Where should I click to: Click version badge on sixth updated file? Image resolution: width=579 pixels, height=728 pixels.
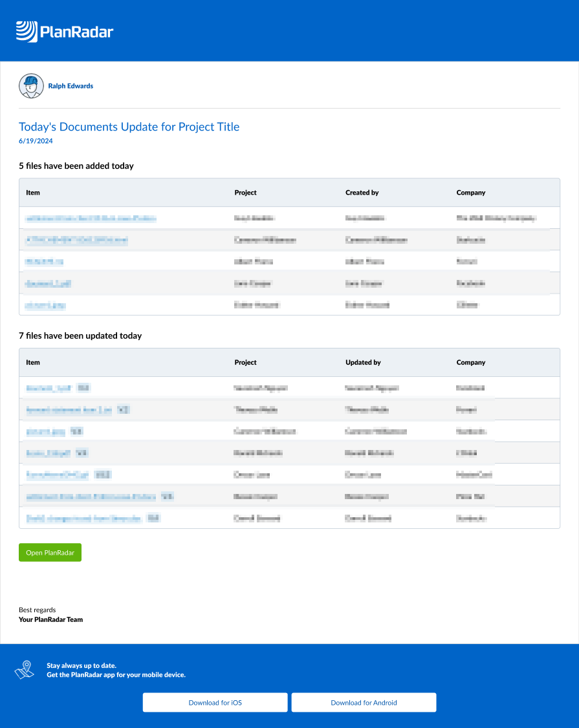167,497
